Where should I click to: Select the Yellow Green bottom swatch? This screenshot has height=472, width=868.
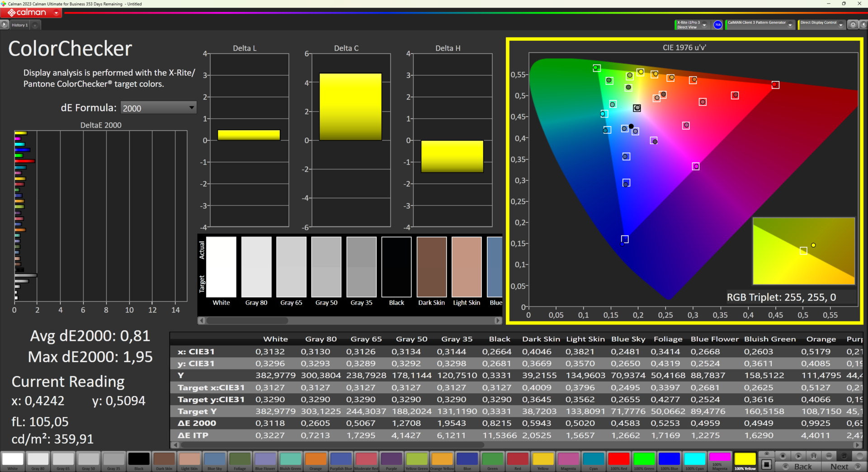(417, 461)
